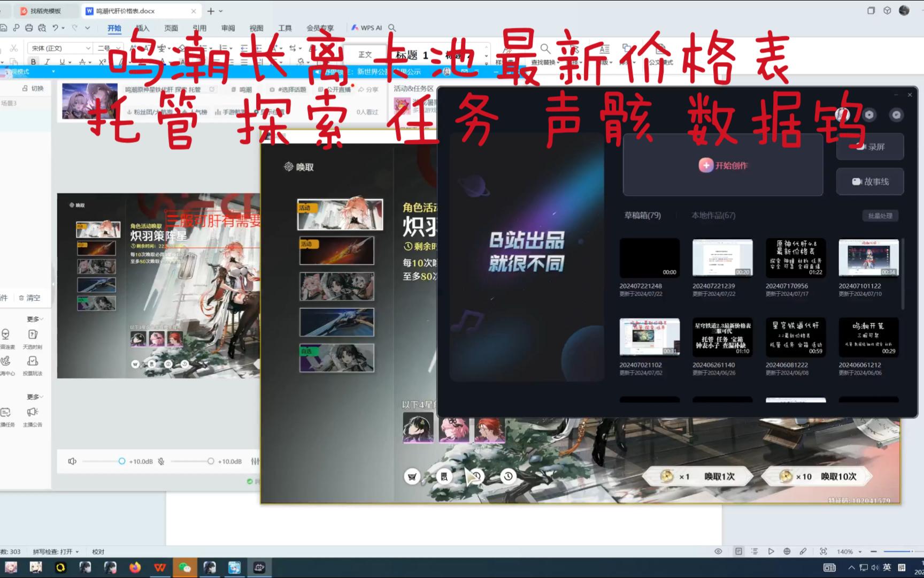This screenshot has width=924, height=578.
Task: Expand the quick access toolbar customize arrow
Action: 88,28
